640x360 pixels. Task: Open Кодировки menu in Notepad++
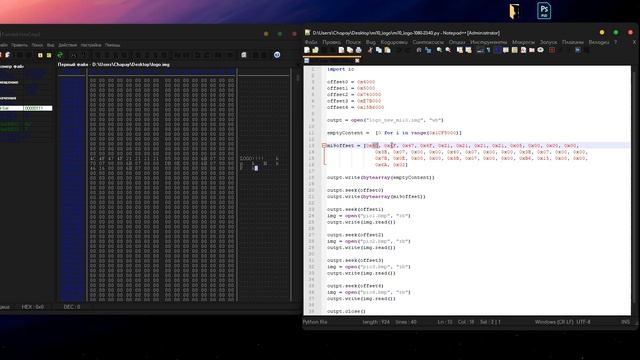pos(394,42)
